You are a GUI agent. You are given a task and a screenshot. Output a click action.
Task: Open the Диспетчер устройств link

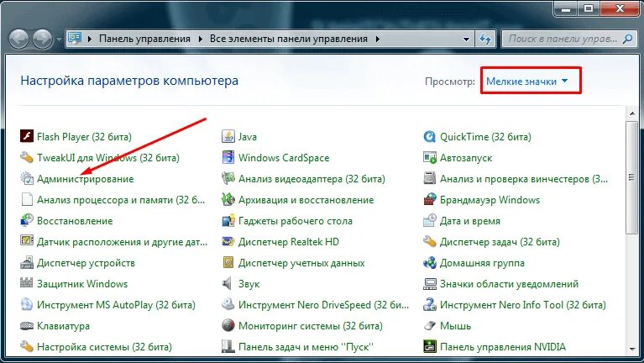(86, 263)
